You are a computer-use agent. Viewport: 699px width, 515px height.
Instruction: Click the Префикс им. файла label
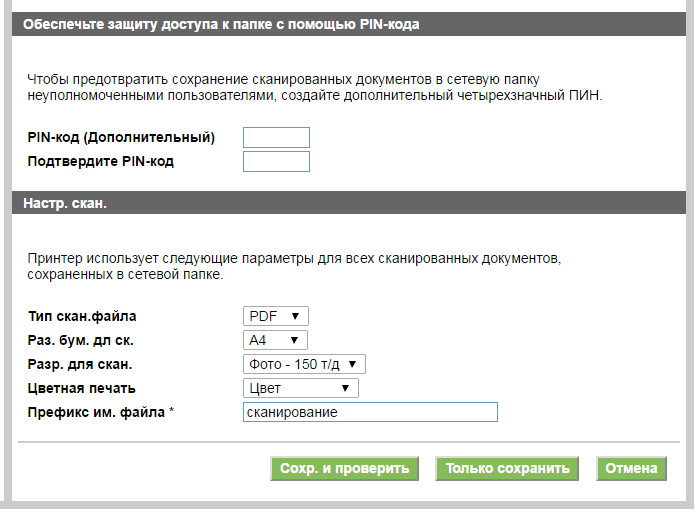100,413
